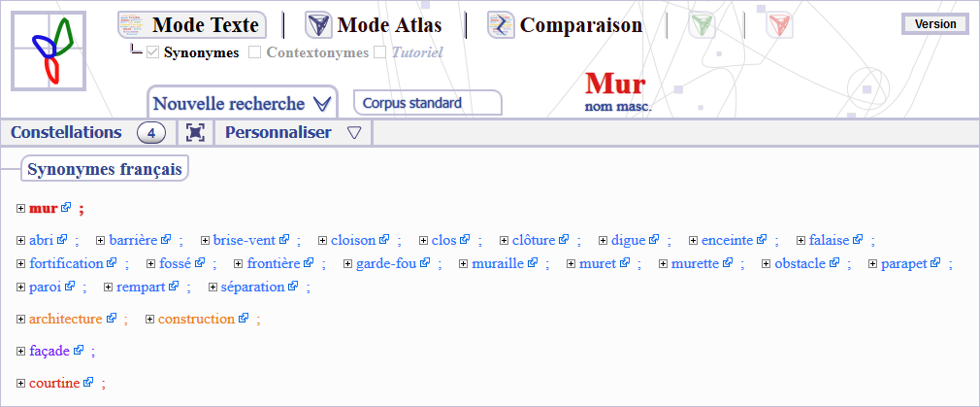
Task: Enable the Contextonymes checkbox
Action: (255, 52)
